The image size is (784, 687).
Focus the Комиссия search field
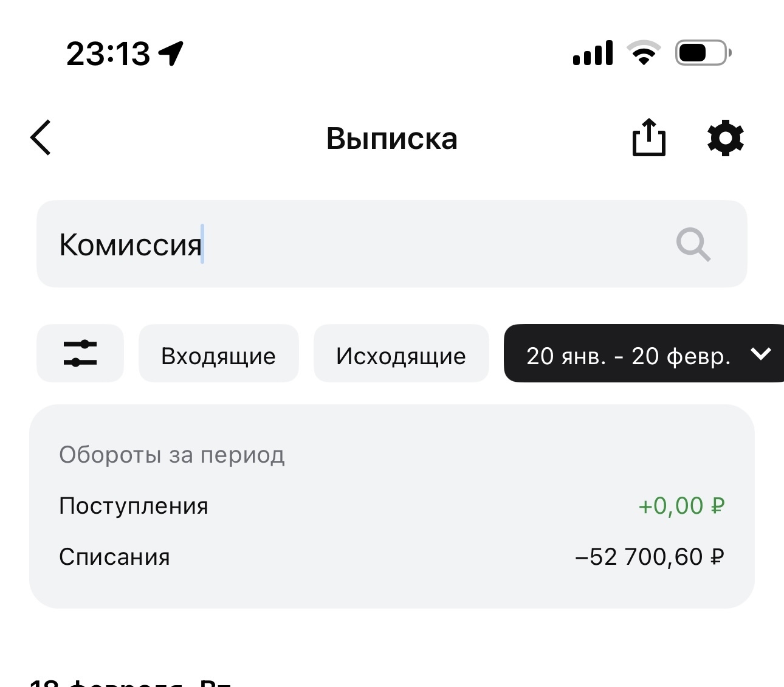tap(392, 244)
